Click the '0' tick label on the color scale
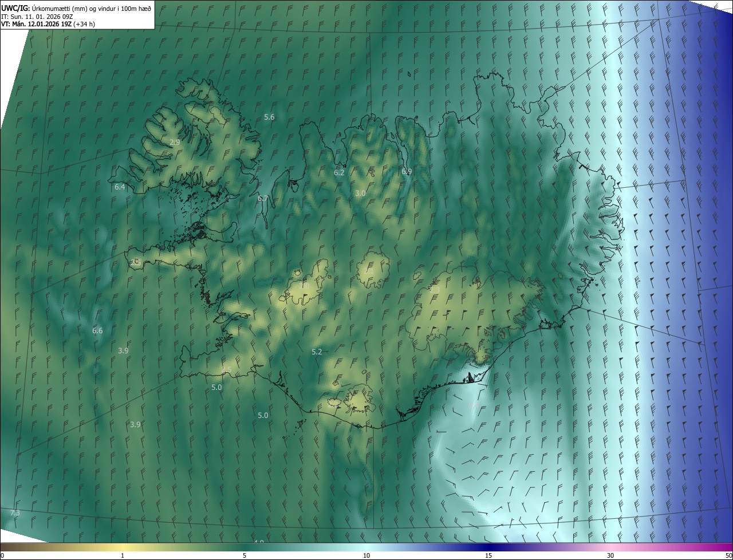The image size is (733, 560). [x=2, y=555]
